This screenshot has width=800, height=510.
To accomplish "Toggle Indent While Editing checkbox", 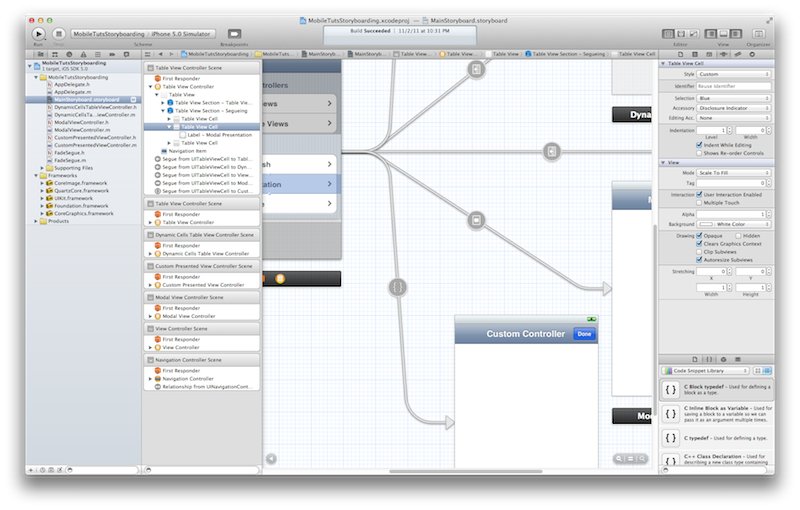I will [x=699, y=145].
